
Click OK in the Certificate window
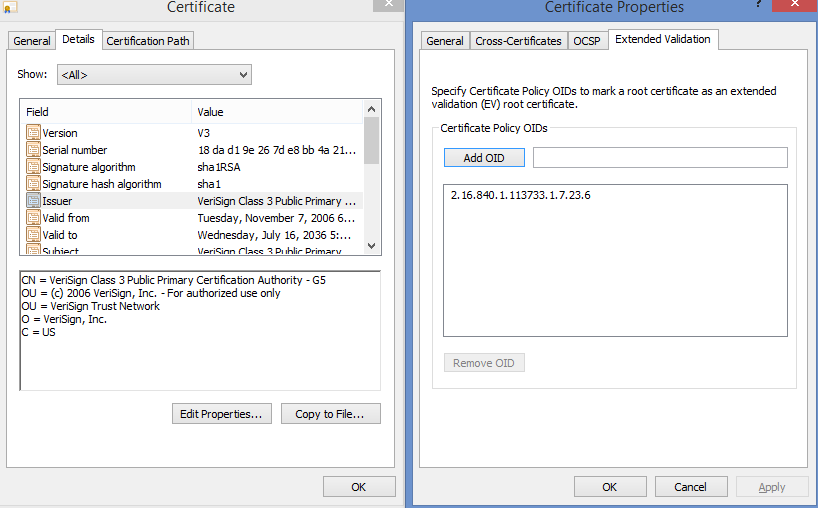click(359, 487)
